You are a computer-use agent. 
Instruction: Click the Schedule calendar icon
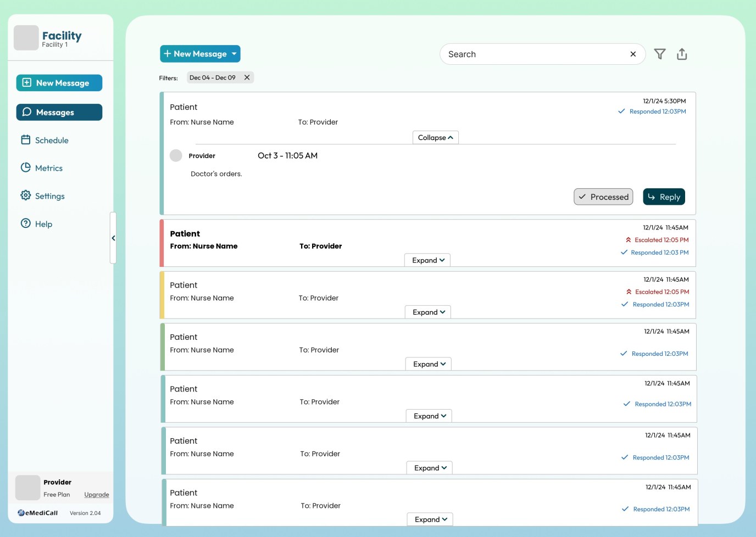coord(26,139)
